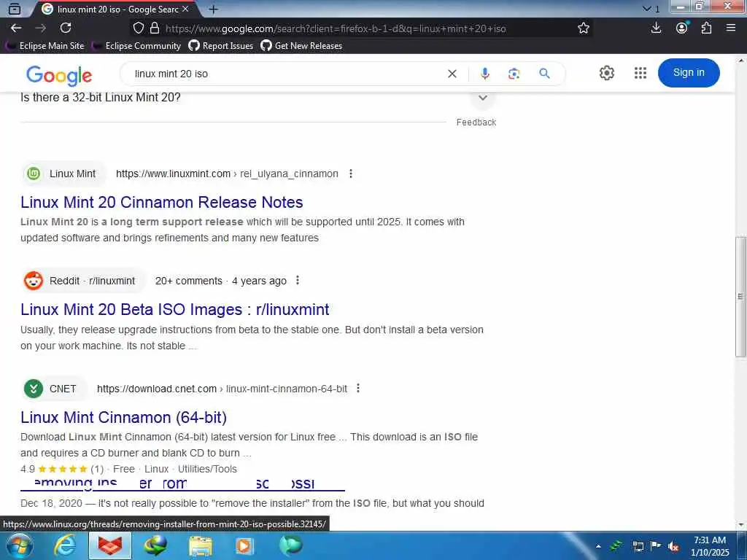Image resolution: width=747 pixels, height=560 pixels.
Task: Open Eclipse Main Site bookmark
Action: 44,46
